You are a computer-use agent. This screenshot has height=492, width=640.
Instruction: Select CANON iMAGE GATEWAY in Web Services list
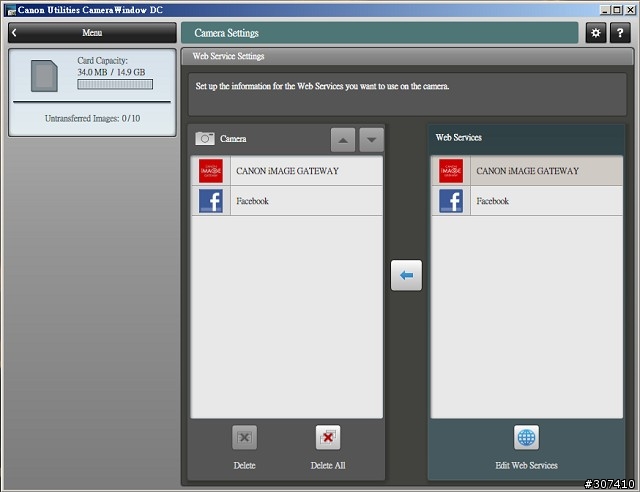coord(527,171)
